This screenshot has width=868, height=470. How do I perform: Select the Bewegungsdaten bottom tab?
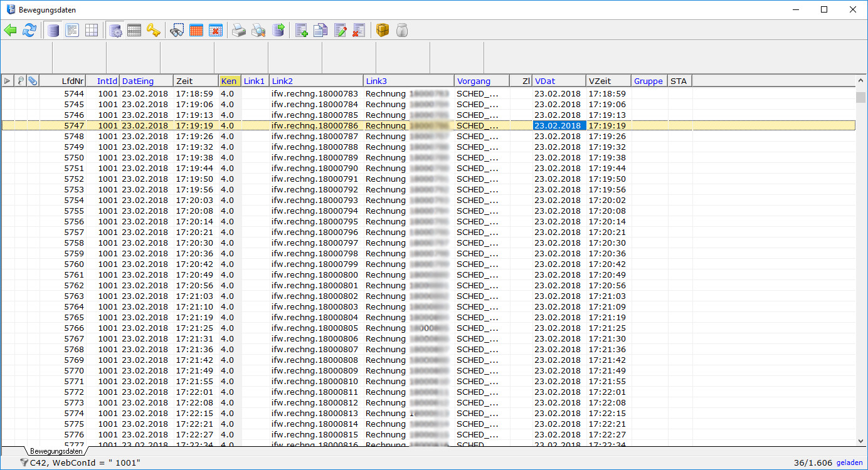(x=56, y=451)
